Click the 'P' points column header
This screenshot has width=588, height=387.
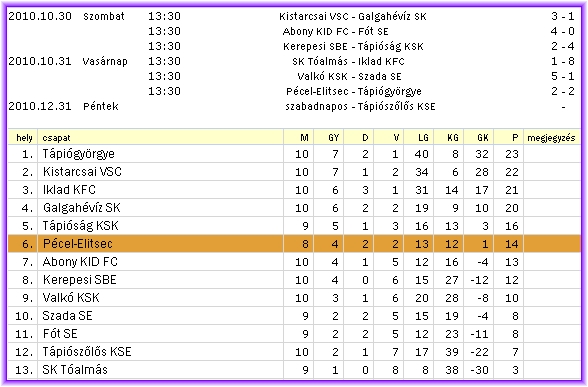(515, 138)
